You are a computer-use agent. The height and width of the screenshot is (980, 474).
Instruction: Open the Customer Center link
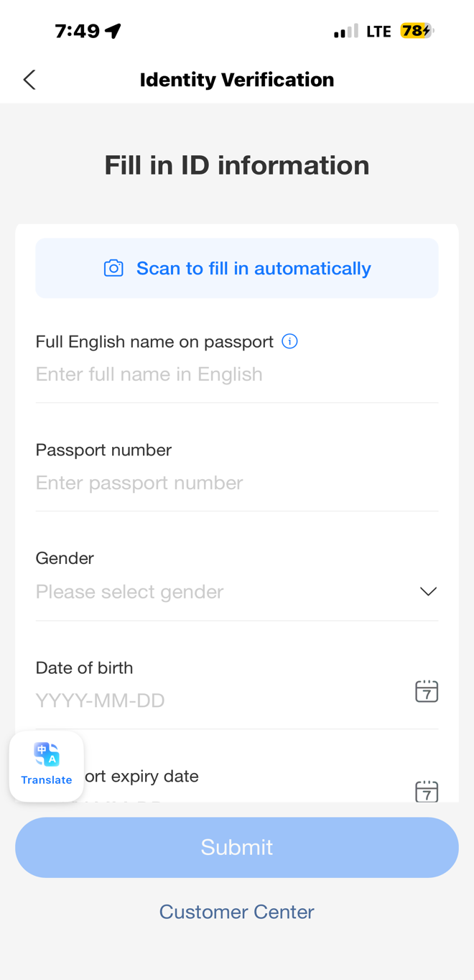(x=237, y=912)
